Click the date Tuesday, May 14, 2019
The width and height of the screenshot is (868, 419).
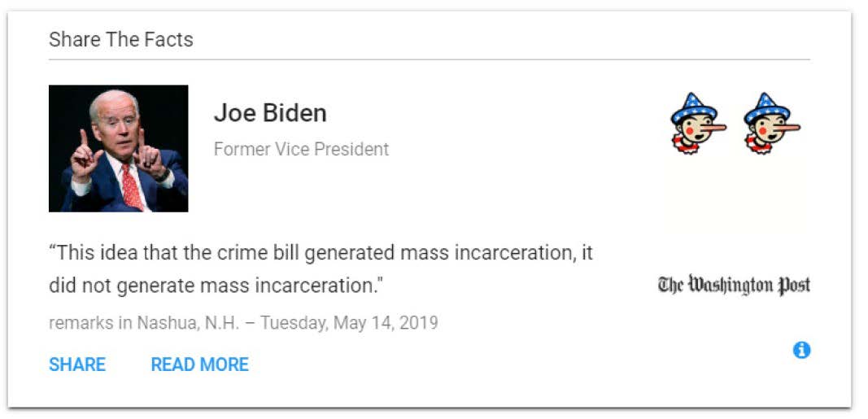pos(351,323)
